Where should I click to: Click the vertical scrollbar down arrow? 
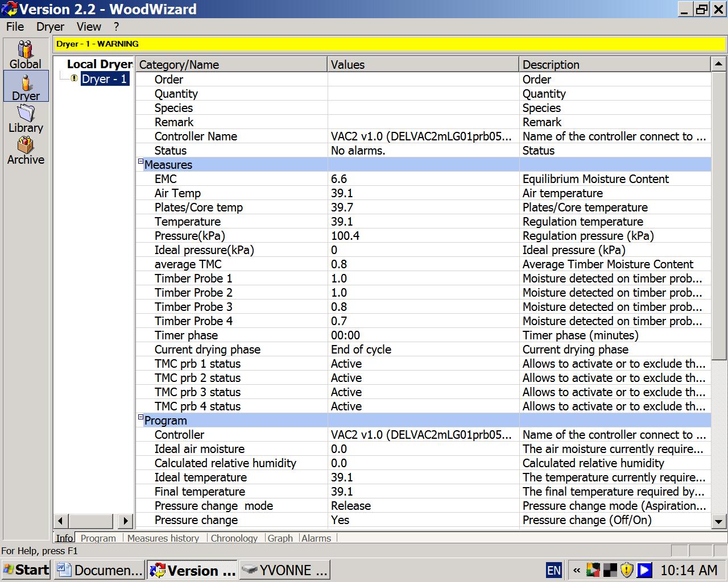click(719, 521)
